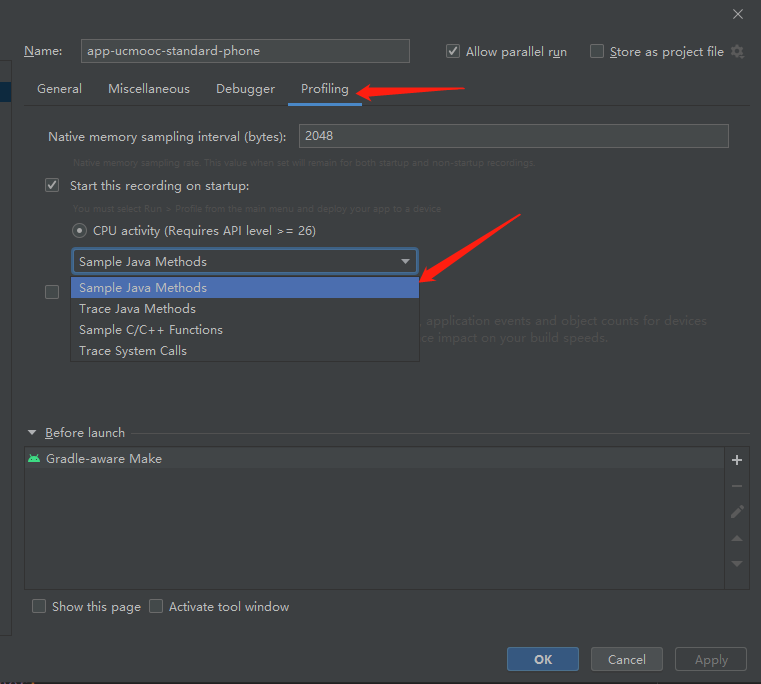Screen dimensions: 761x684
Task: Enable Store as project file checkbox
Action: tap(596, 51)
